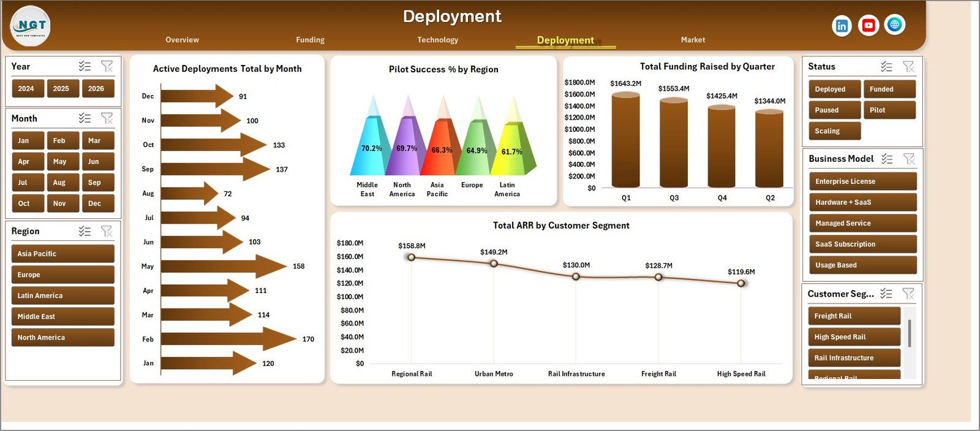Image resolution: width=980 pixels, height=431 pixels.
Task: Go to the Market tab
Action: tap(693, 40)
